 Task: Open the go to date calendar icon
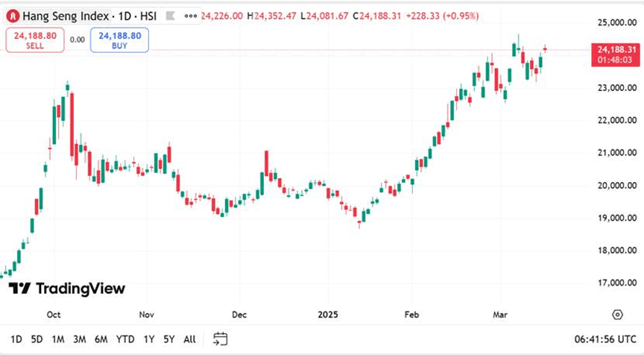(220, 339)
